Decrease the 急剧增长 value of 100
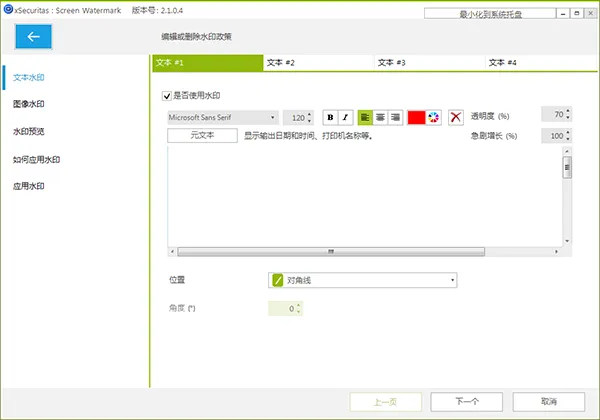The image size is (600, 420). tap(568, 139)
